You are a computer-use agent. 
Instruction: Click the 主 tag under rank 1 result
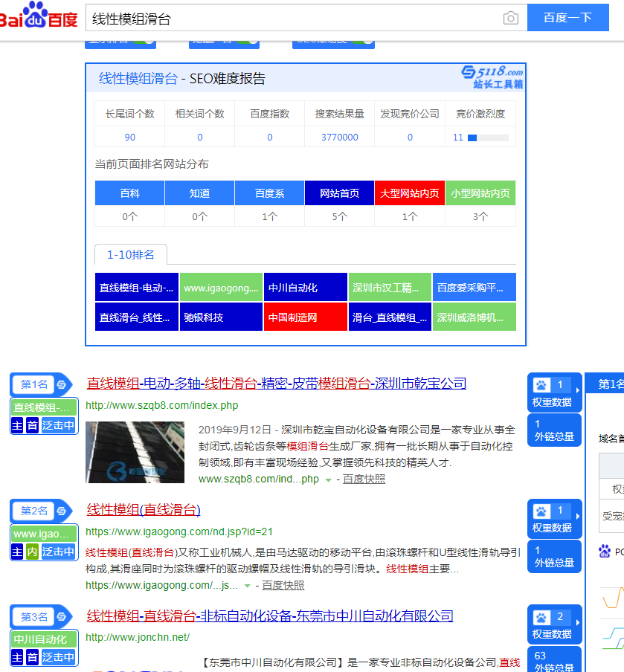17,425
